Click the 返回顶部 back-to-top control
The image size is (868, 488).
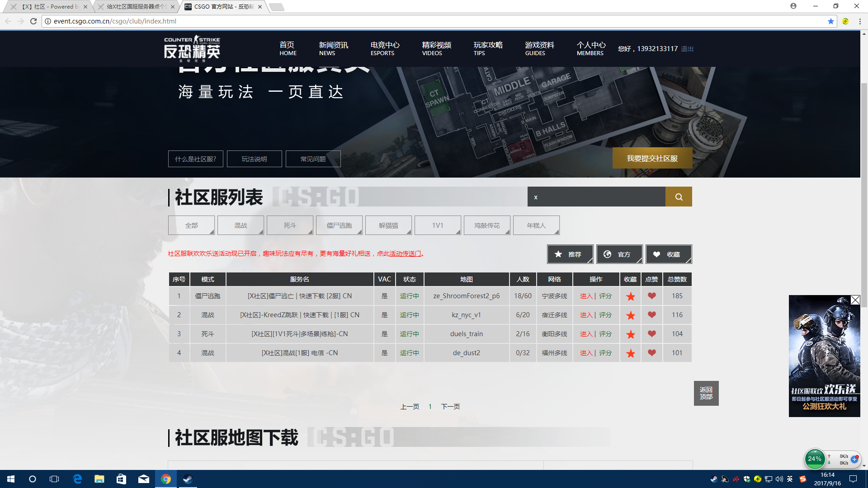(x=706, y=393)
